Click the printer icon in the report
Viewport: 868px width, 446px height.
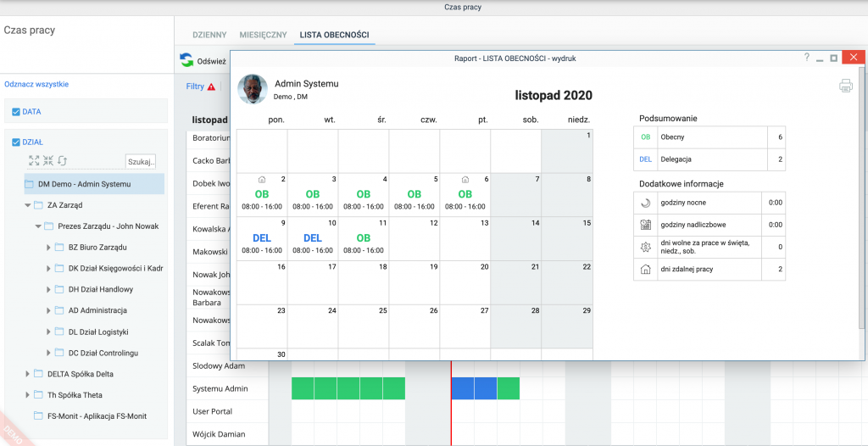pyautogui.click(x=845, y=86)
